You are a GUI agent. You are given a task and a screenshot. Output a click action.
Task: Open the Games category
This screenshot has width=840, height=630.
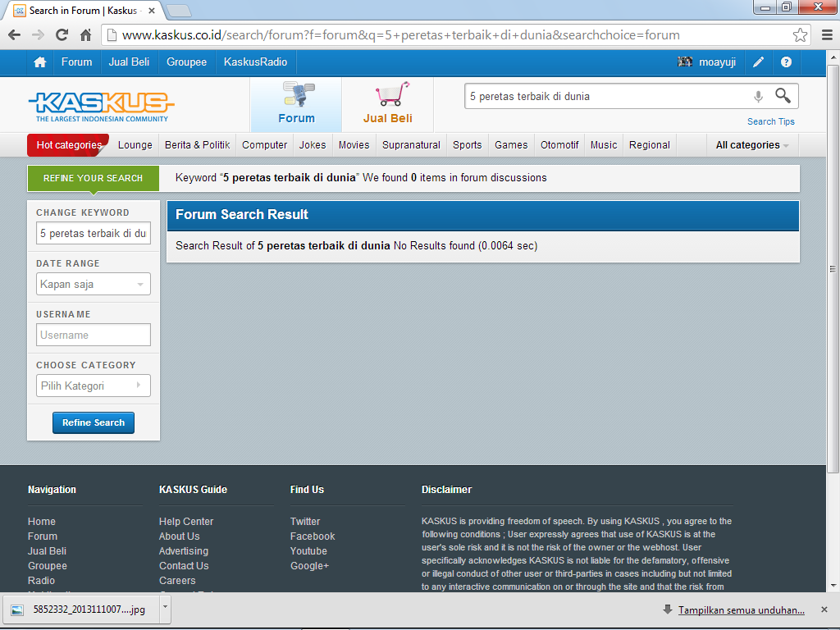511,145
